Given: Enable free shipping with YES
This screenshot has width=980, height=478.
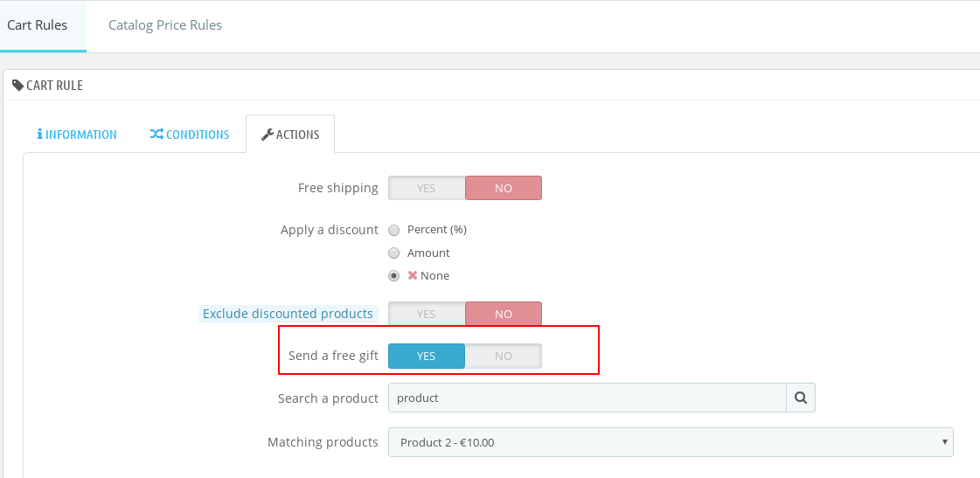Looking at the screenshot, I should pyautogui.click(x=427, y=188).
